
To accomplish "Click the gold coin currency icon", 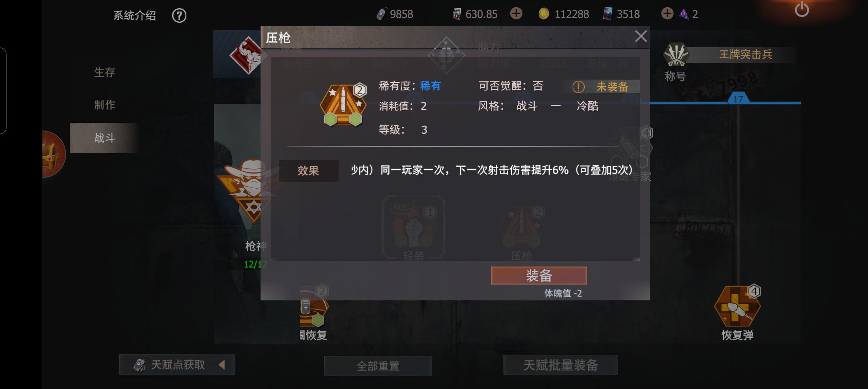I will pyautogui.click(x=544, y=14).
